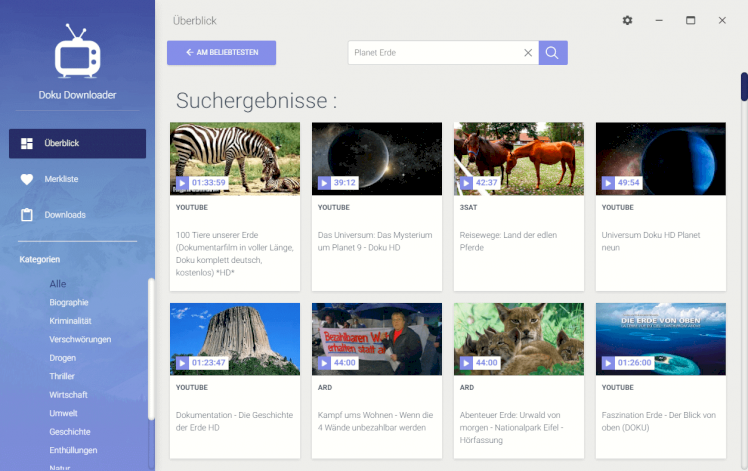Click the Planet Erde search input field
Viewport: 748px width, 471px height.
(x=435, y=53)
